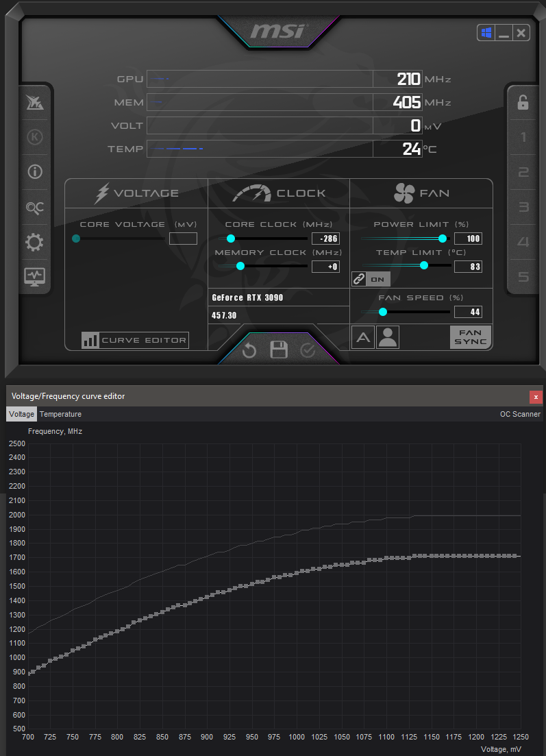Click the power limit value field 100
This screenshot has height=756, width=546.
(468, 239)
